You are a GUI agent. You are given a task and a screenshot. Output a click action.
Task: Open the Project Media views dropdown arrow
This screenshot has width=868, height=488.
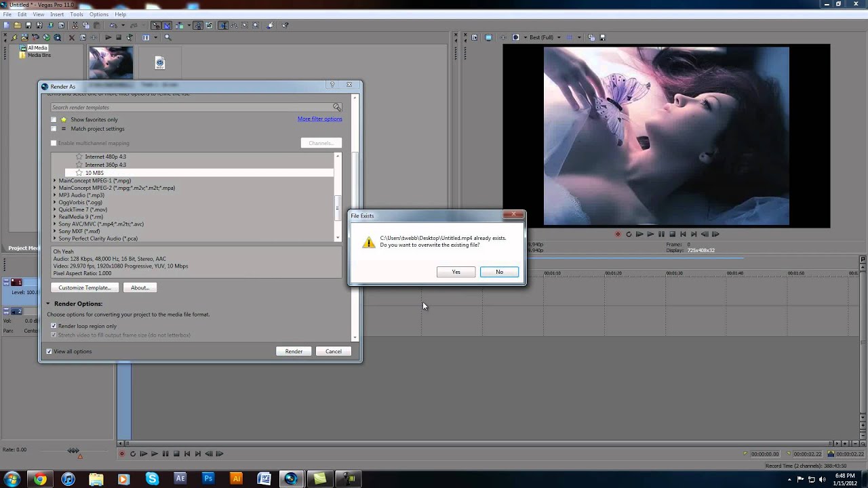tap(155, 37)
